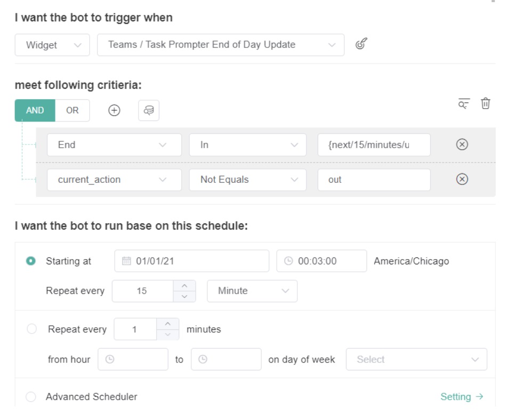Switch criteria logic to OR
This screenshot has height=420, width=509.
click(73, 110)
